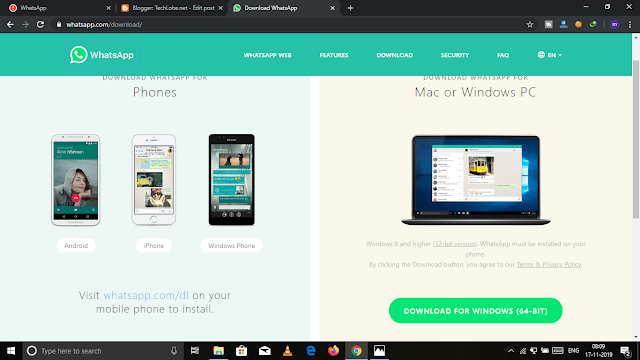The image size is (640, 360).
Task: Open the notification center icon
Action: pos(625,351)
